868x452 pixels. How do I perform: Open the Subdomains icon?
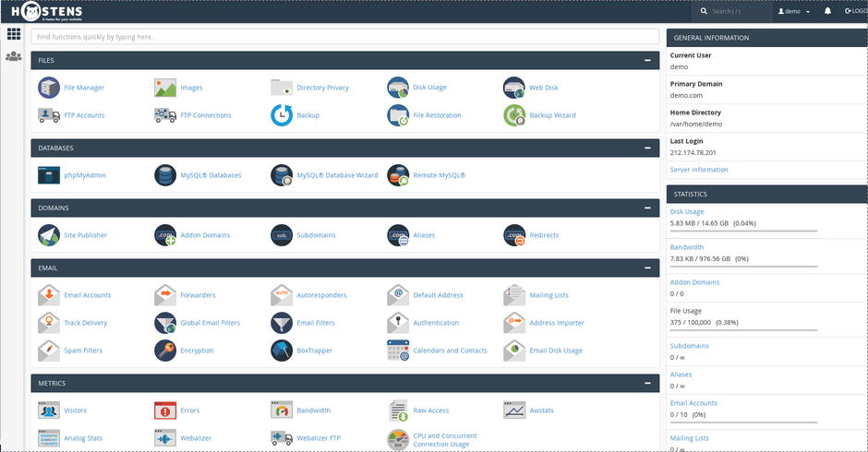point(282,235)
